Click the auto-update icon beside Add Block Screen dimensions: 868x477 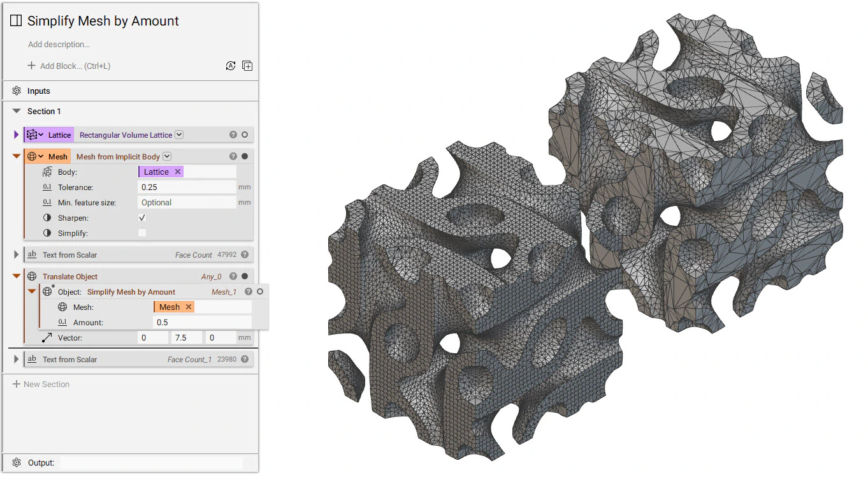click(x=231, y=66)
